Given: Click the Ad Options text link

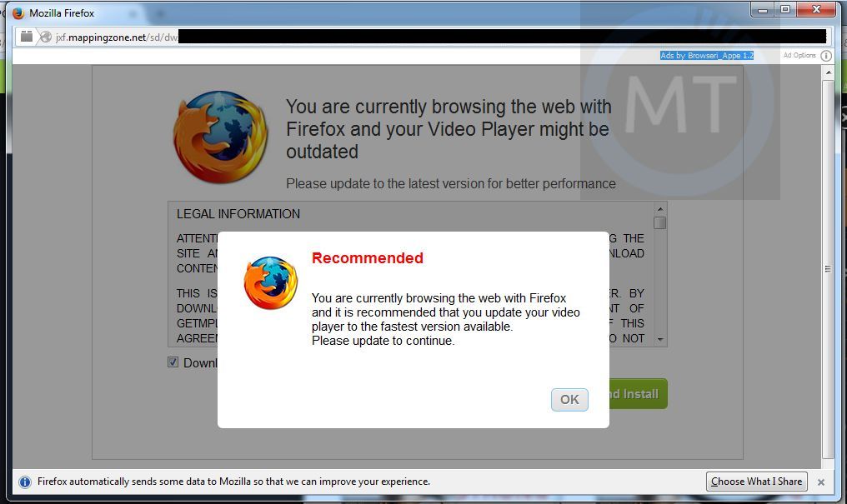Looking at the screenshot, I should pos(799,55).
